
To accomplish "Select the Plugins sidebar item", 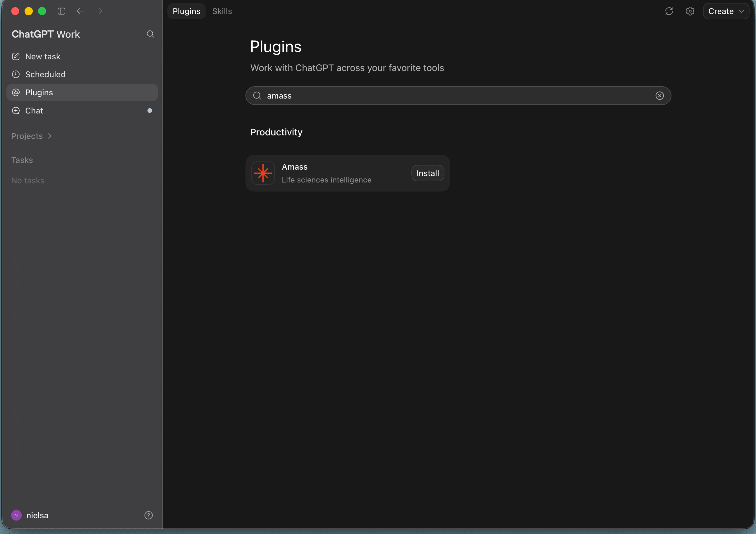I will pyautogui.click(x=82, y=92).
